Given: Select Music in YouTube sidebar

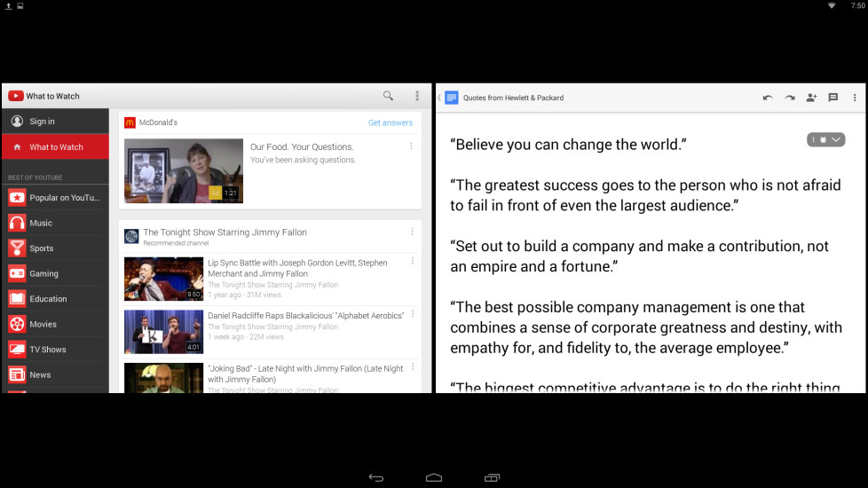Looking at the screenshot, I should [x=41, y=223].
